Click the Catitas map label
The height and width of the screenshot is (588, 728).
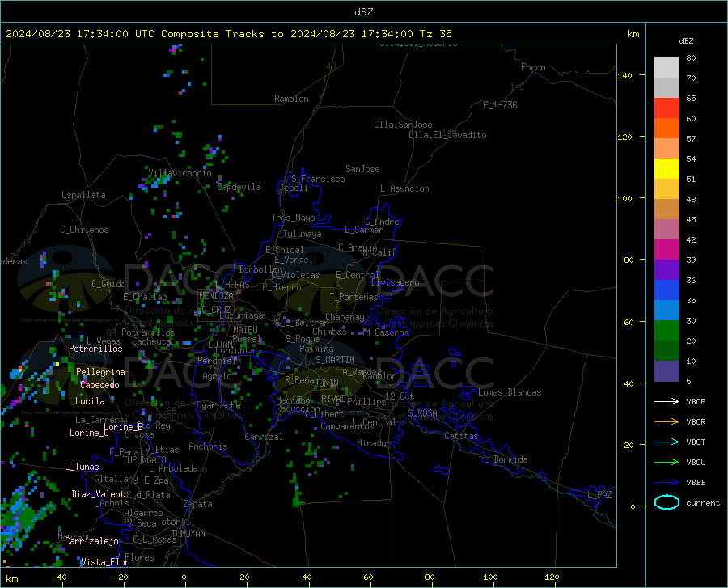click(461, 436)
